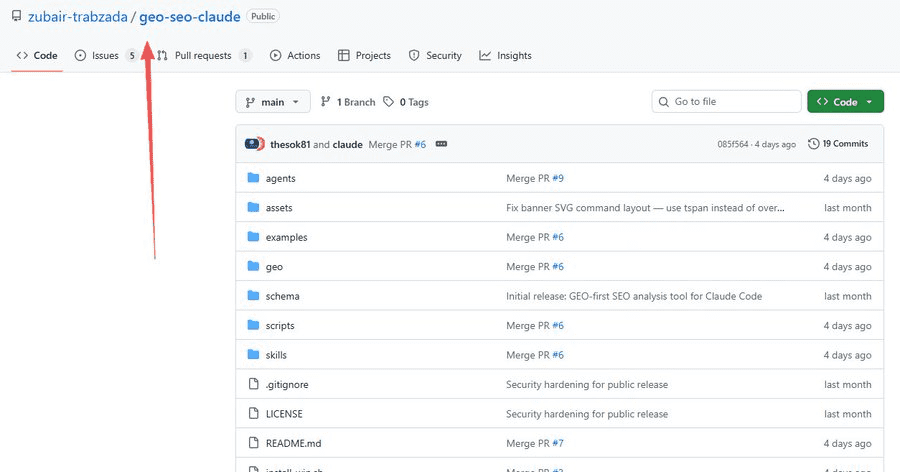Open PR #6 link in examples row
This screenshot has height=472, width=900.
[x=558, y=237]
